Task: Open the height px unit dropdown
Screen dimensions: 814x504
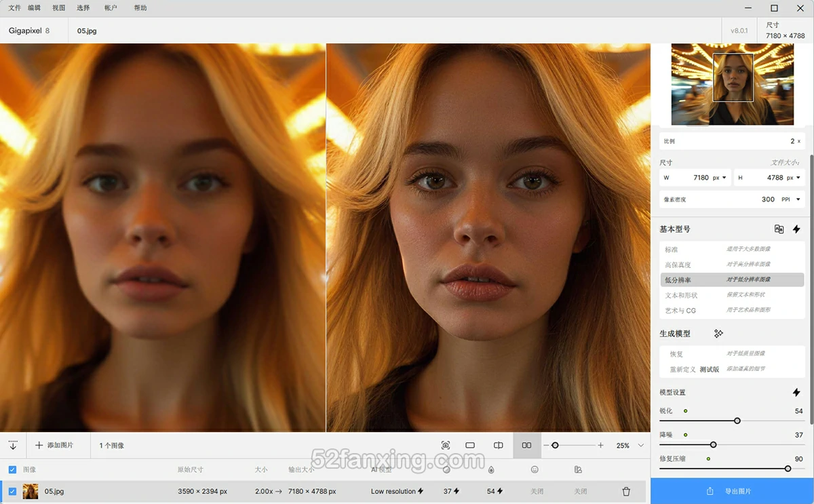Action: [794, 178]
